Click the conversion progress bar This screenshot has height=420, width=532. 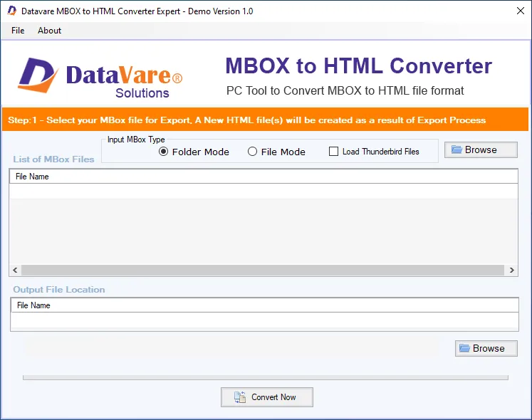coord(266,377)
